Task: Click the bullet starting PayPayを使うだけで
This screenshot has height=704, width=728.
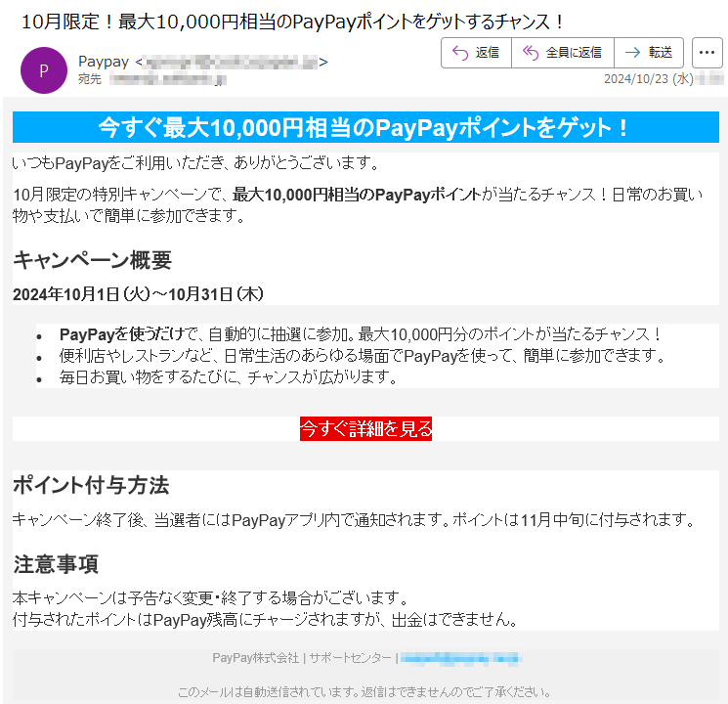Action: (360, 334)
